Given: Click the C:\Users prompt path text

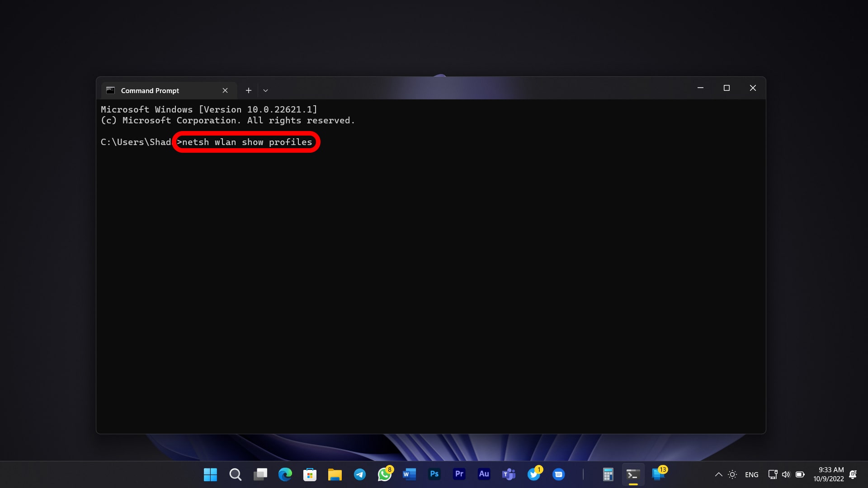Looking at the screenshot, I should click(136, 142).
